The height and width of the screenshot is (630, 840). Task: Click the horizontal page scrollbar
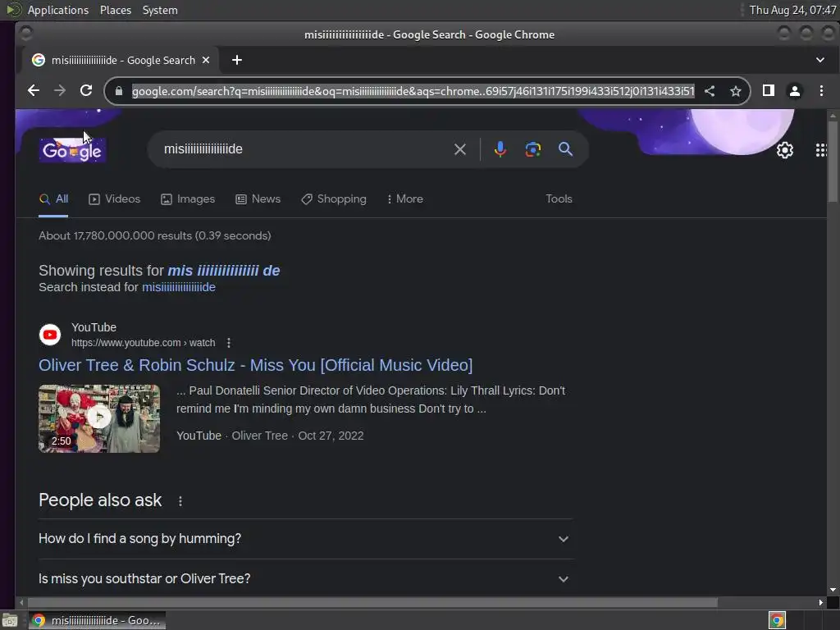[x=372, y=603]
